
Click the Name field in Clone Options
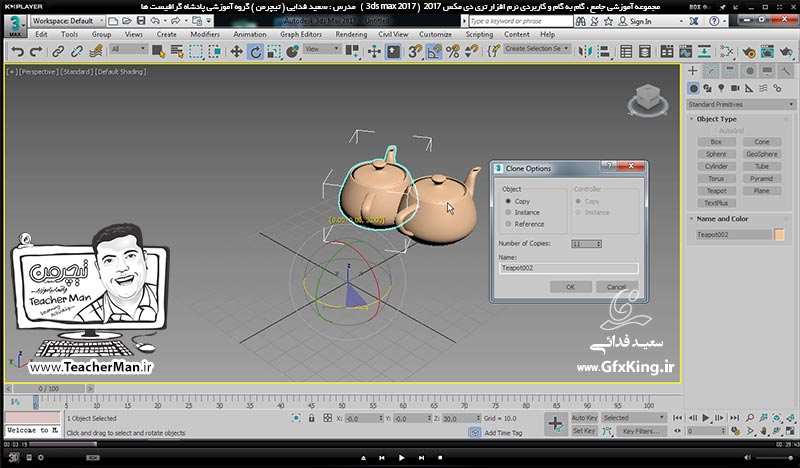point(568,268)
